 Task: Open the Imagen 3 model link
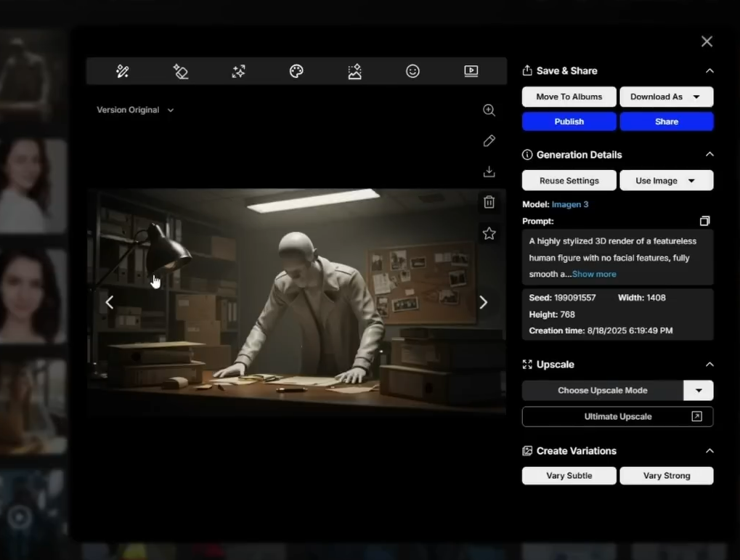[570, 205]
